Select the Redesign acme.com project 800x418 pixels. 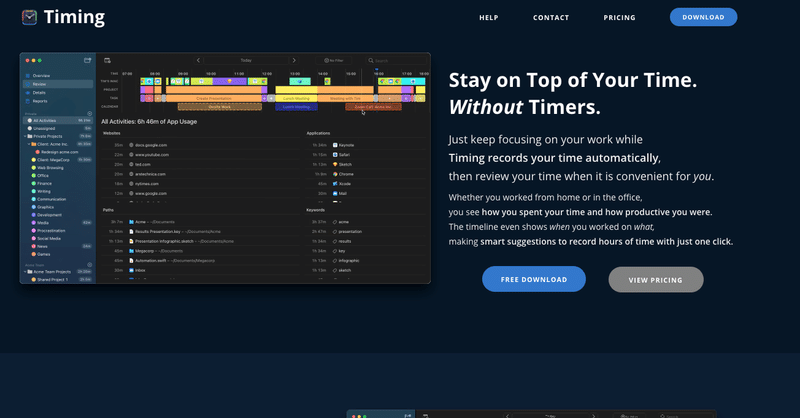coord(59,152)
